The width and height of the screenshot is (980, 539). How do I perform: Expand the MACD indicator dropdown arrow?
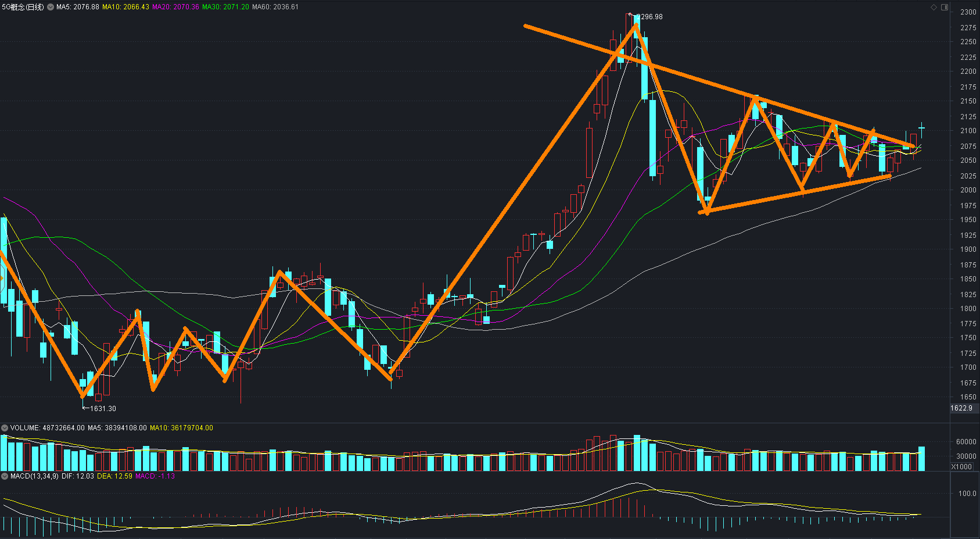pyautogui.click(x=5, y=476)
